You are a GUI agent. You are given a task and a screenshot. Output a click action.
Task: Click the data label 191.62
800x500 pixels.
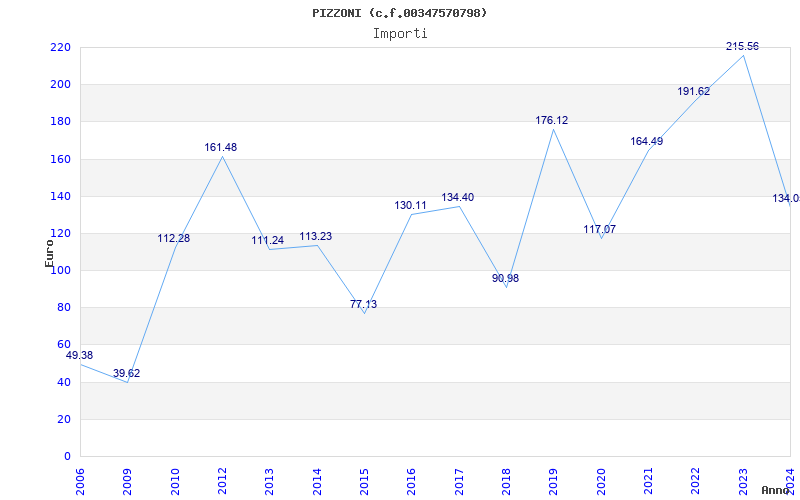point(694,91)
